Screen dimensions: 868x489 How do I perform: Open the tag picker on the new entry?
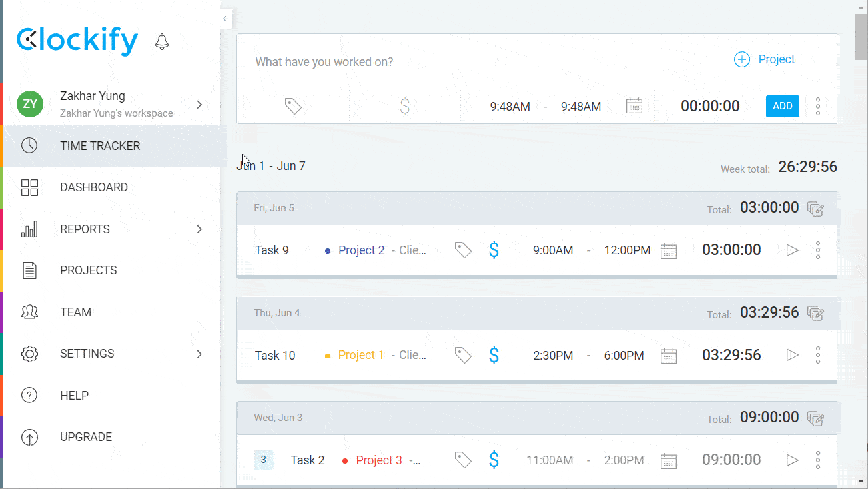293,105
